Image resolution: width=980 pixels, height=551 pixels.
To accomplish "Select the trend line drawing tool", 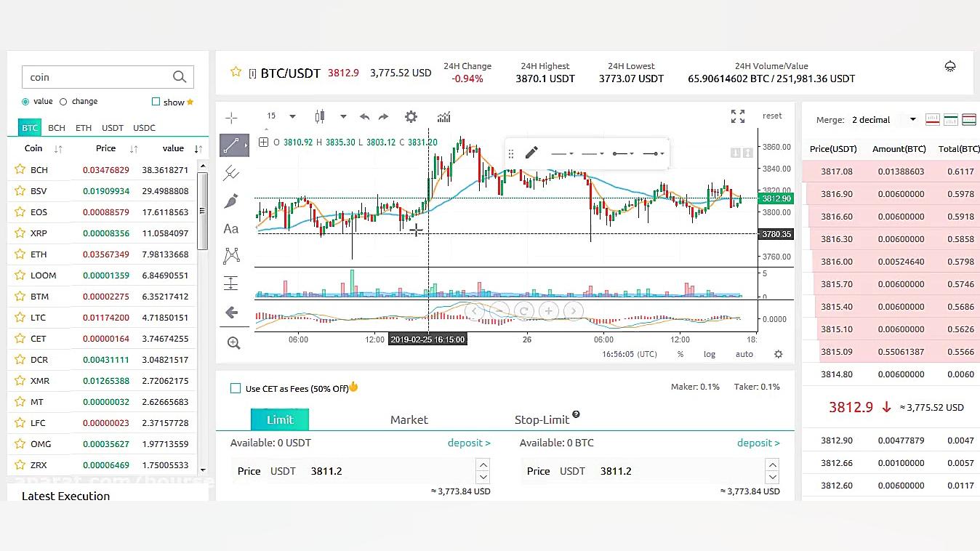I will 233,145.
